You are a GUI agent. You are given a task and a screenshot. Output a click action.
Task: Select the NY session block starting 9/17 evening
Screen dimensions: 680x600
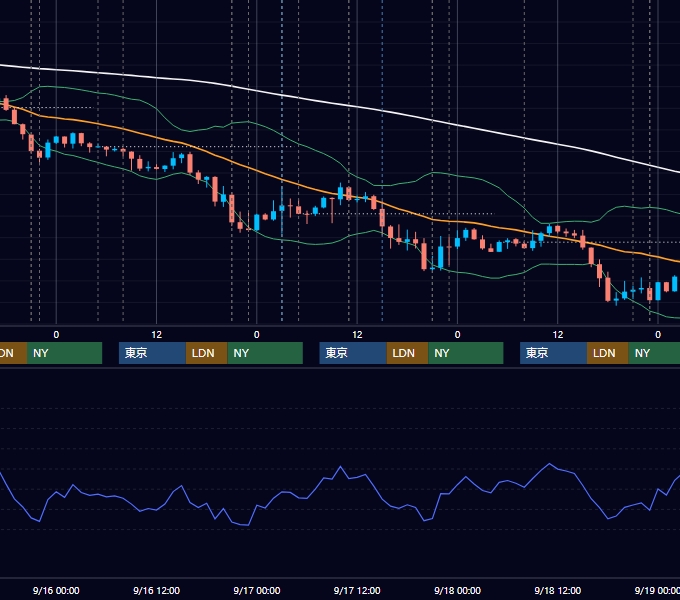point(466,353)
